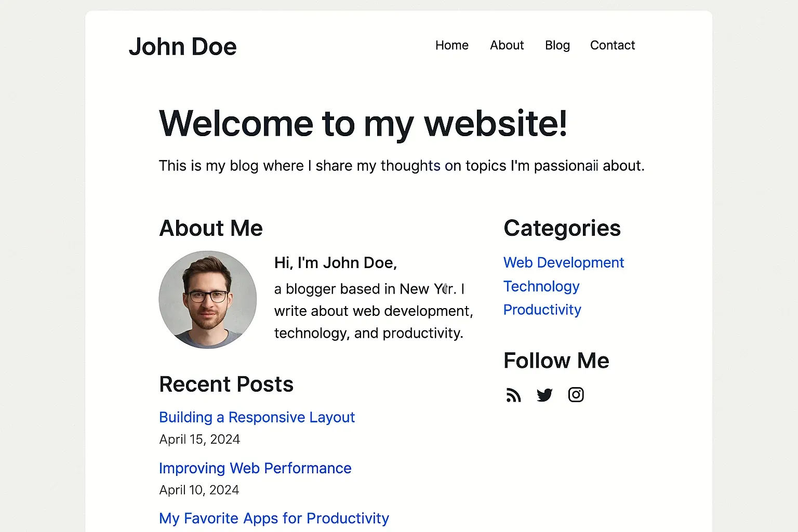Click the Twitter bird icon

pyautogui.click(x=544, y=395)
